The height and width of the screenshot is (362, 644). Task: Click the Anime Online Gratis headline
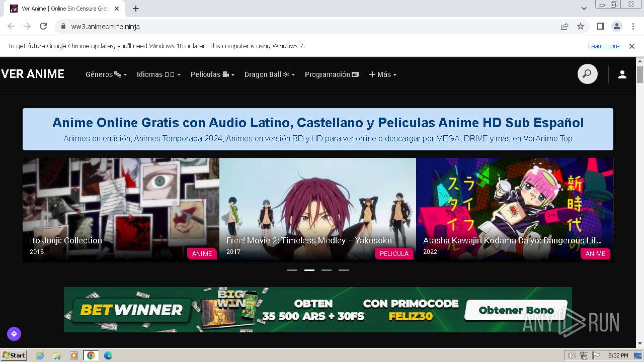pyautogui.click(x=318, y=122)
